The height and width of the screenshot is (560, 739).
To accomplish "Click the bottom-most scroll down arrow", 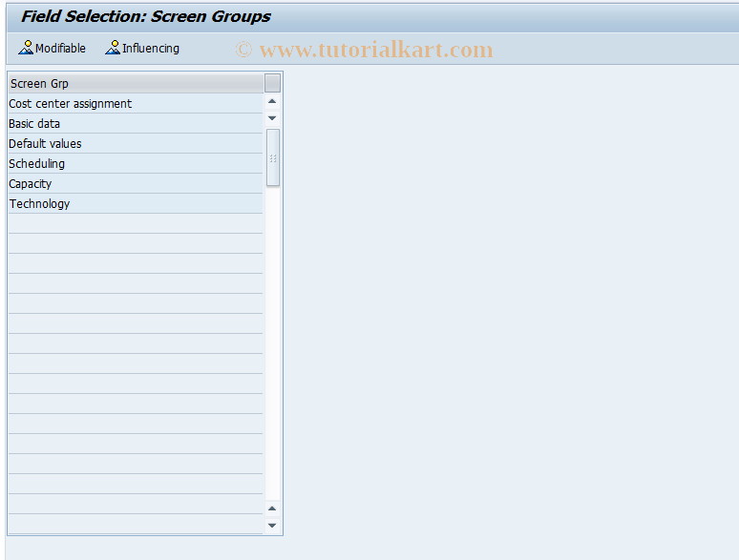I will 272,525.
